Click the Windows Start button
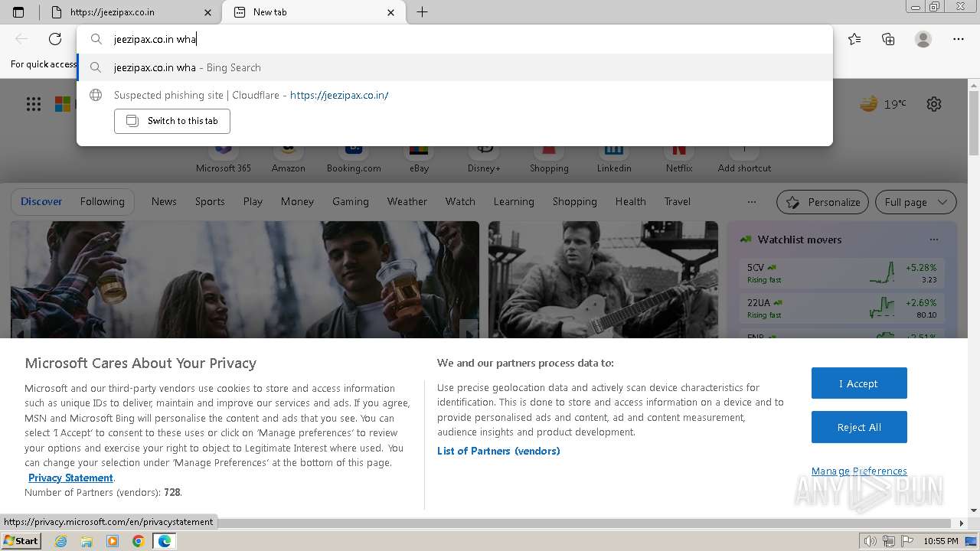 [21, 541]
